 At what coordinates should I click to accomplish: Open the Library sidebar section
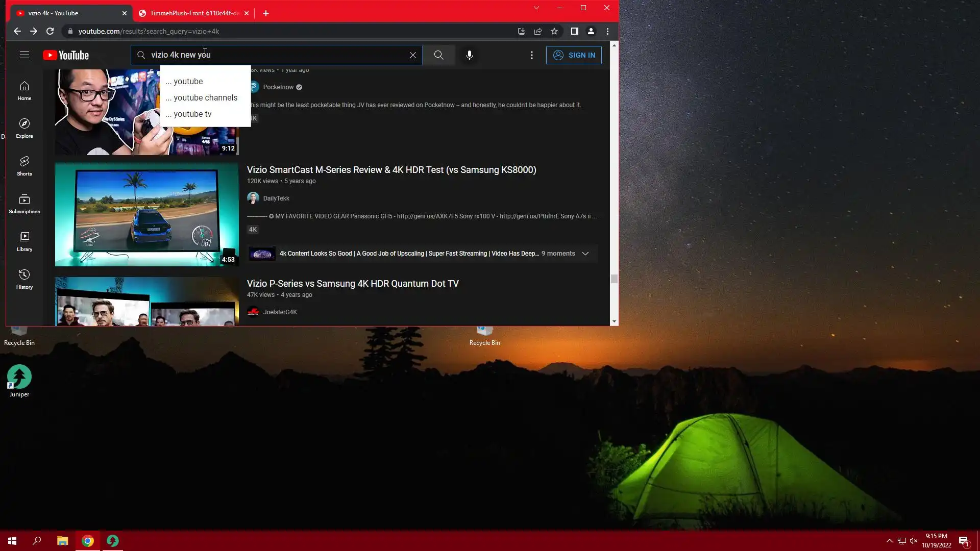coord(24,241)
